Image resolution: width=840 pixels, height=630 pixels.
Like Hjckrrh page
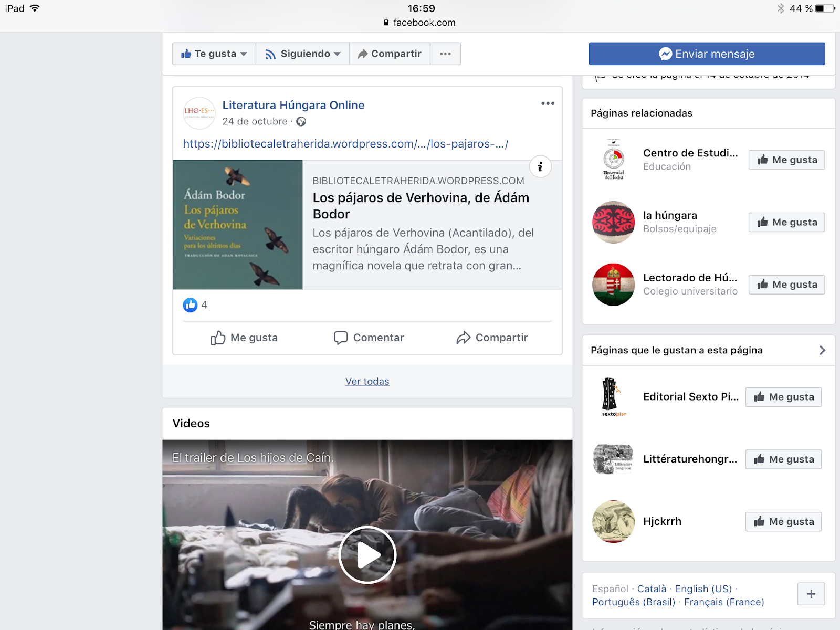pos(783,522)
